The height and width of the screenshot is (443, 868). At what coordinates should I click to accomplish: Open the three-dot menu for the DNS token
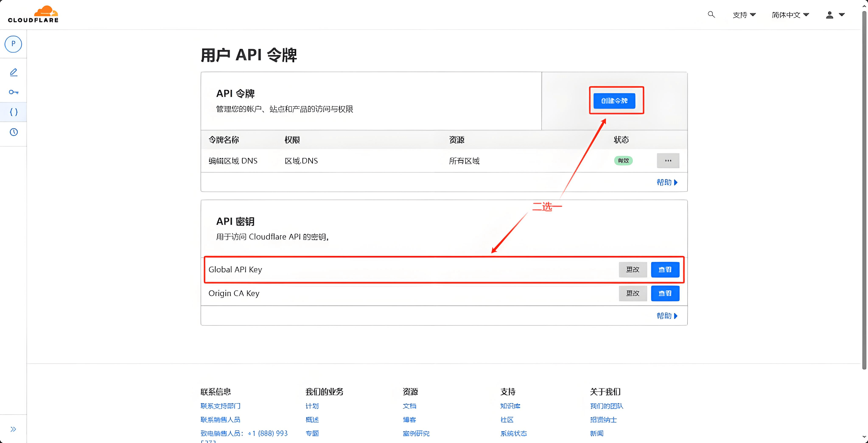668,160
